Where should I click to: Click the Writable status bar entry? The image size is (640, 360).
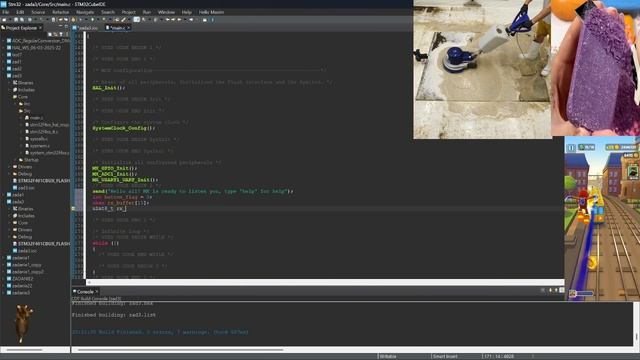pyautogui.click(x=388, y=356)
